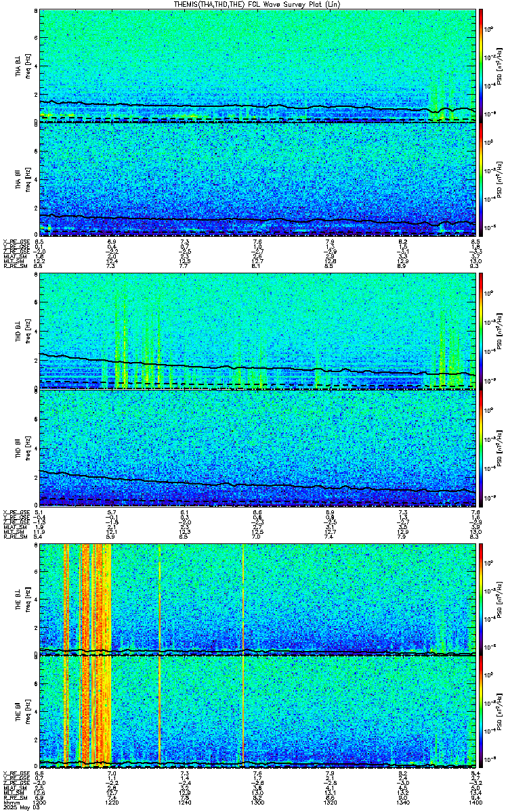Click the PSD [nT²/Hz] label beside THE B‖

tap(500, 712)
